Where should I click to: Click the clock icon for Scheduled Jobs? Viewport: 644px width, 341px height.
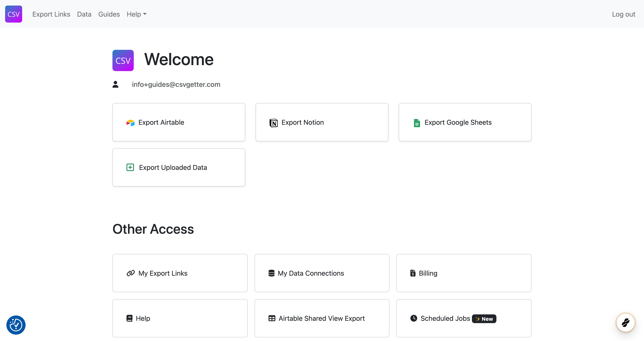pyautogui.click(x=414, y=318)
